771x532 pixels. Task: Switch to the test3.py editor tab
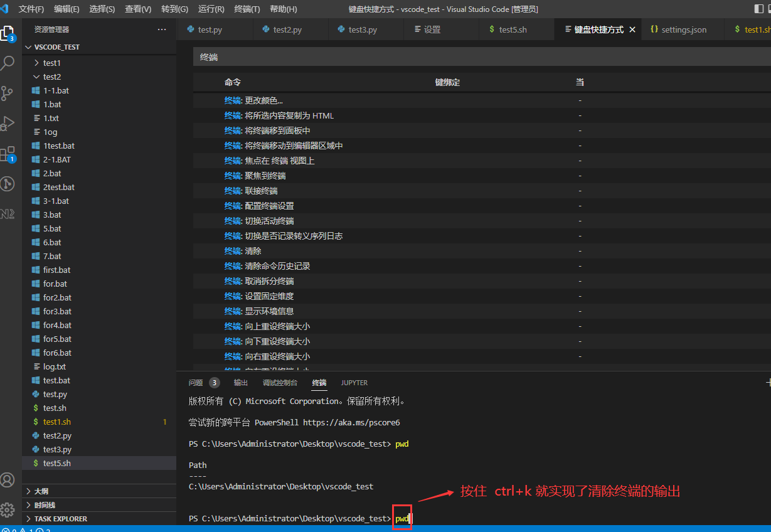click(x=366, y=29)
